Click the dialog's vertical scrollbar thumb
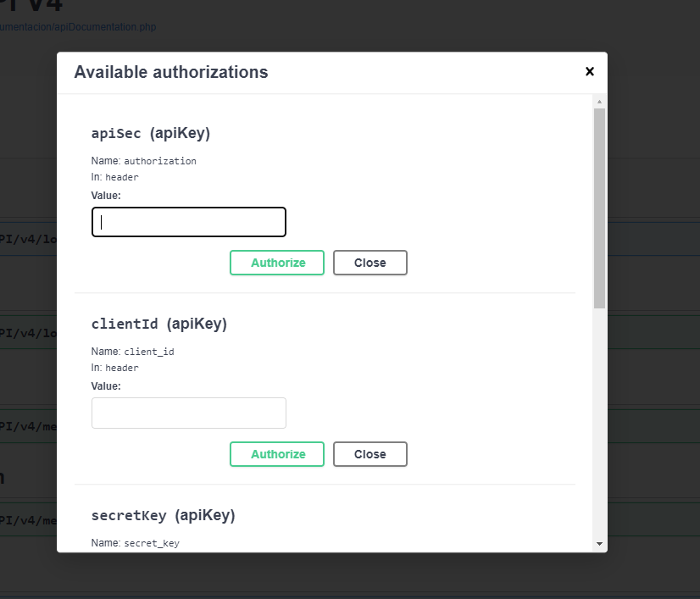Viewport: 700px width, 599px height. point(599,208)
